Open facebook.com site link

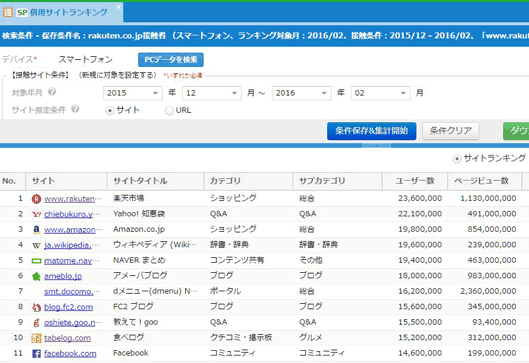click(70, 354)
